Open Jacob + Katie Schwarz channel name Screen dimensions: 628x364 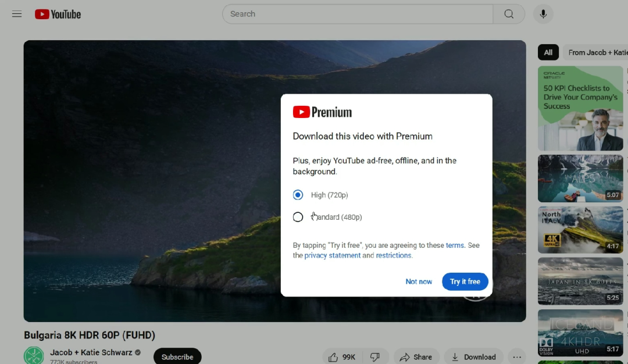tap(91, 352)
